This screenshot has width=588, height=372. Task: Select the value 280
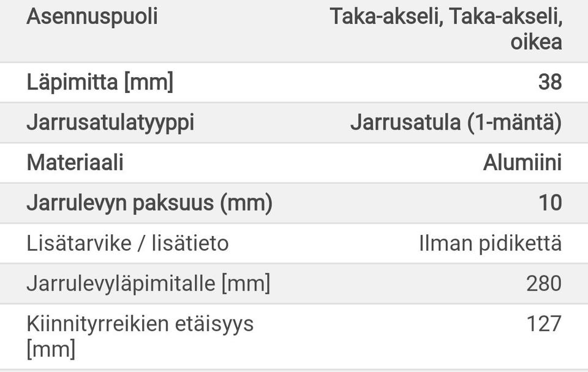[x=543, y=283]
